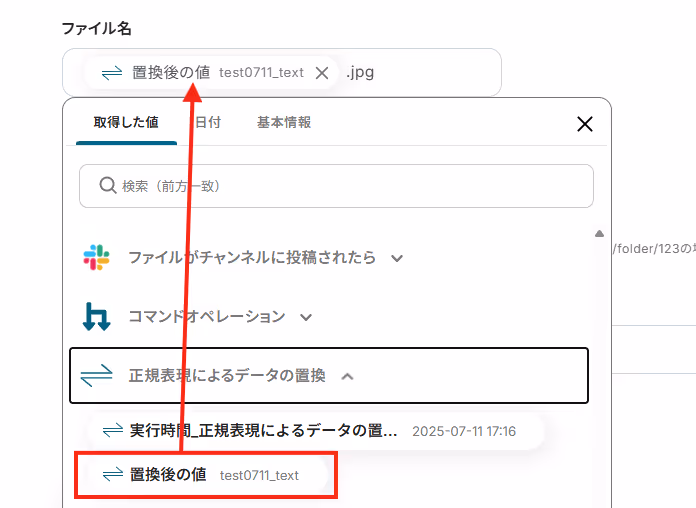The image size is (696, 508).
Task: Open the 基本情報 tab
Action: (284, 122)
